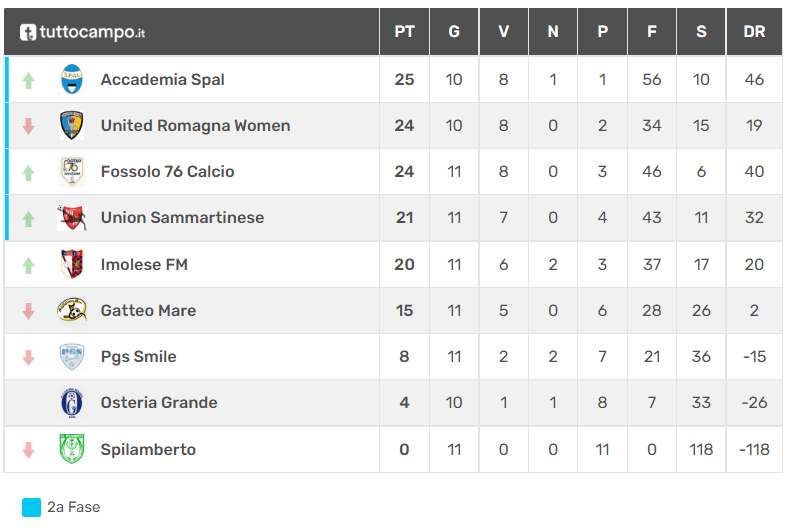Open the Gatteo Mare team link
Image resolution: width=791 pixels, height=531 pixels.
[148, 310]
